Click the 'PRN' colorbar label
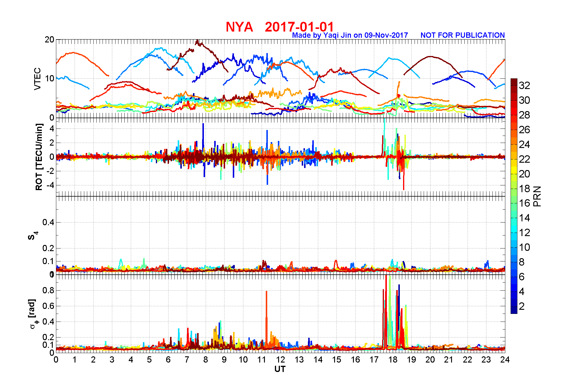The width and height of the screenshot is (561, 392). tap(537, 196)
